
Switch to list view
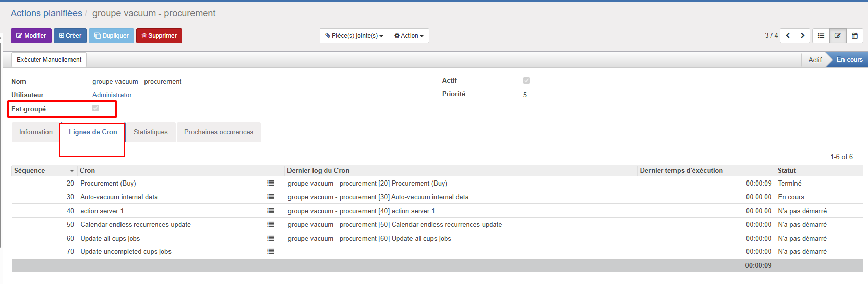tap(821, 36)
